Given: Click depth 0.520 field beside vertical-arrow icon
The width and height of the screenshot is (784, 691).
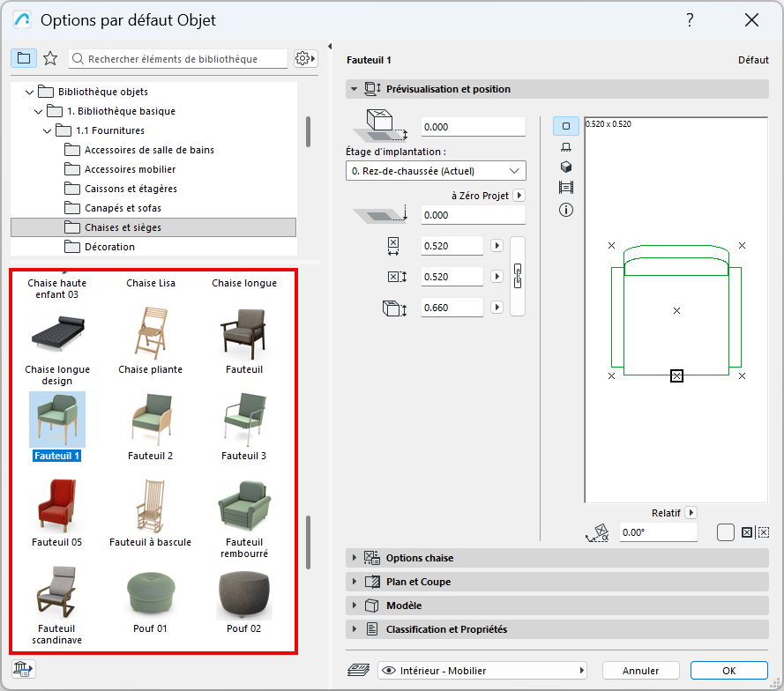Looking at the screenshot, I should (x=452, y=277).
